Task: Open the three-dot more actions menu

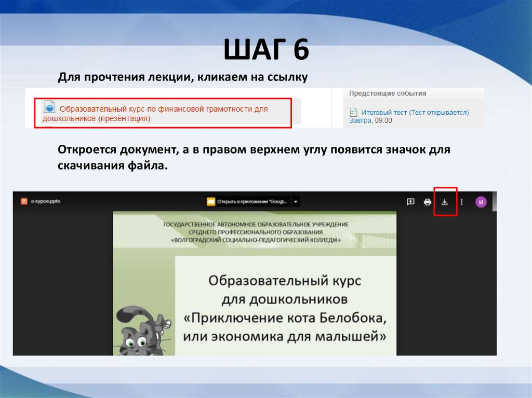Action: tap(461, 202)
